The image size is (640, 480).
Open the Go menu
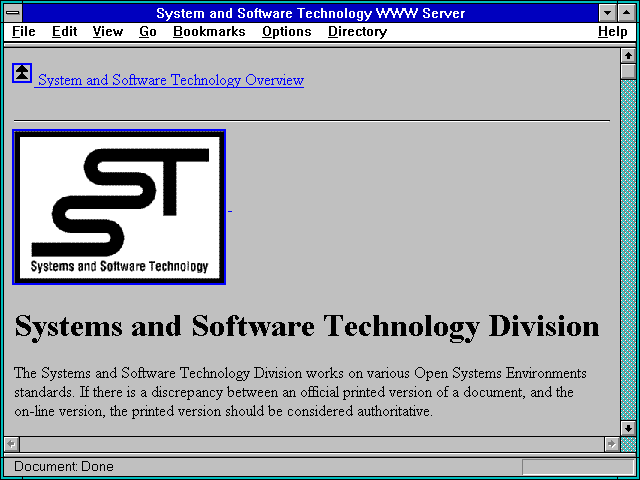click(x=148, y=32)
